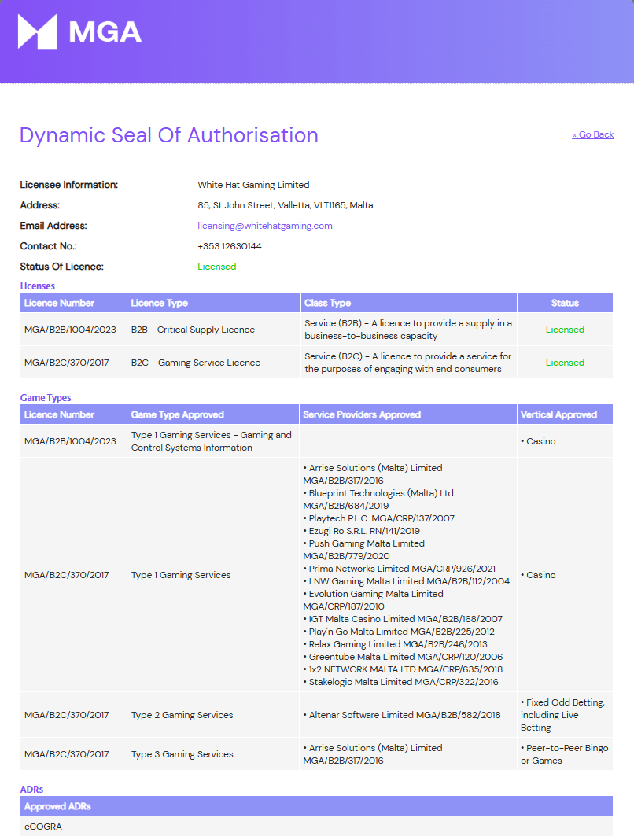Viewport: 634px width, 840px height.
Task: Select MGA/B2B/1004/2023 in the Licenses table
Action: click(x=70, y=330)
